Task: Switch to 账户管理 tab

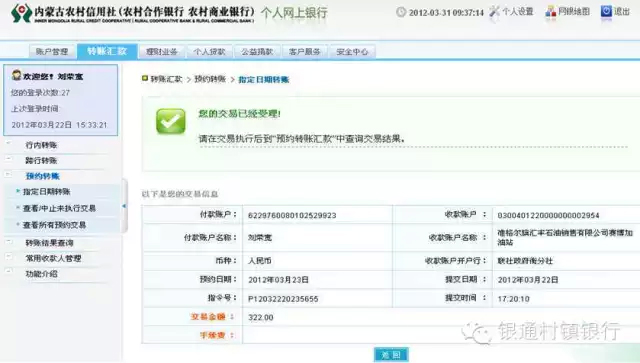Action: (52, 51)
